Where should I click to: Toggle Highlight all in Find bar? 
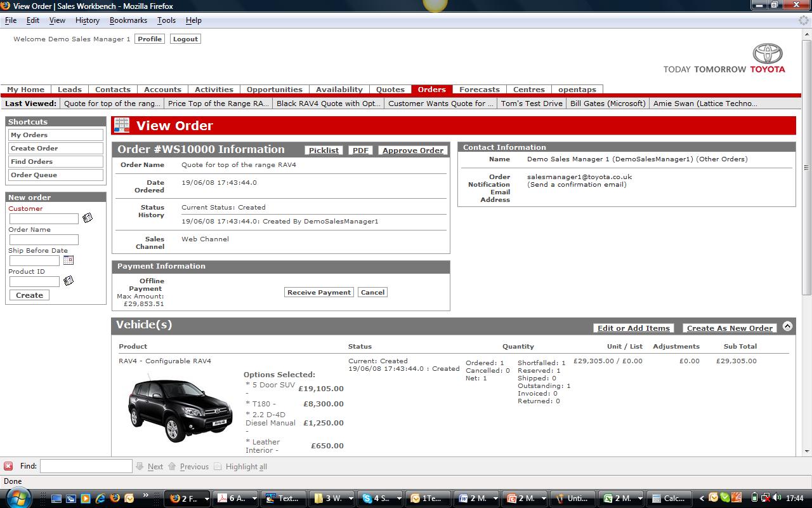[240, 466]
